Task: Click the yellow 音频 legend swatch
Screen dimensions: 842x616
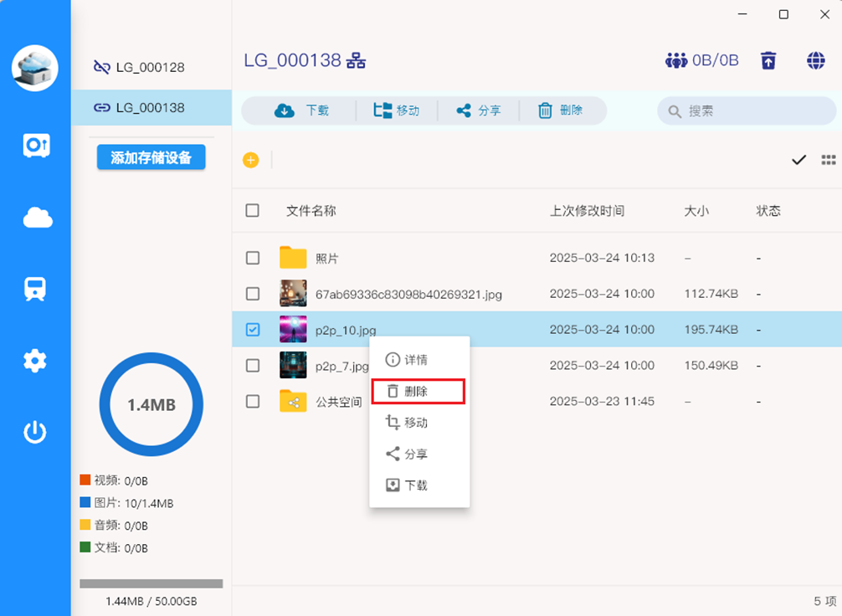Action: click(85, 525)
